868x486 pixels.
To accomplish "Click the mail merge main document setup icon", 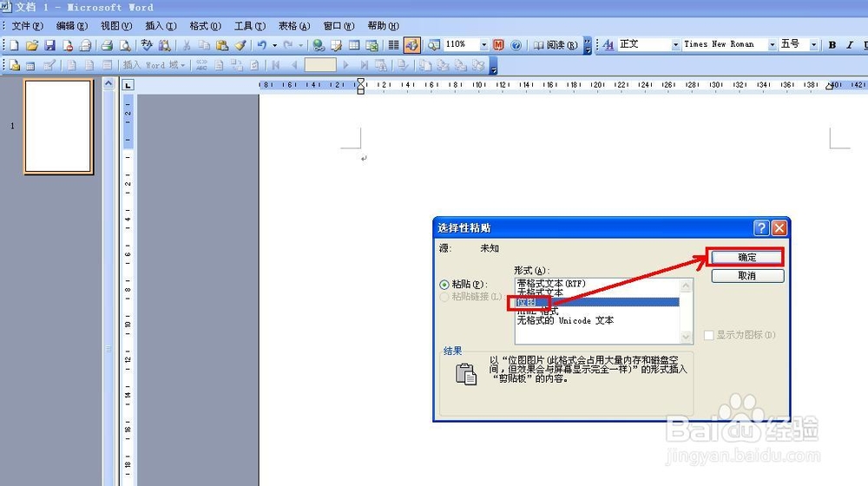I will coord(15,65).
